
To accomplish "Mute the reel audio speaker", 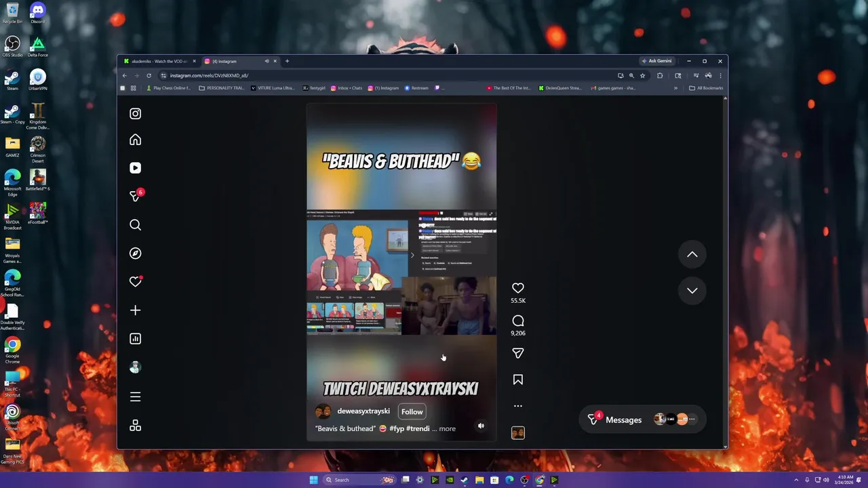I will click(481, 426).
